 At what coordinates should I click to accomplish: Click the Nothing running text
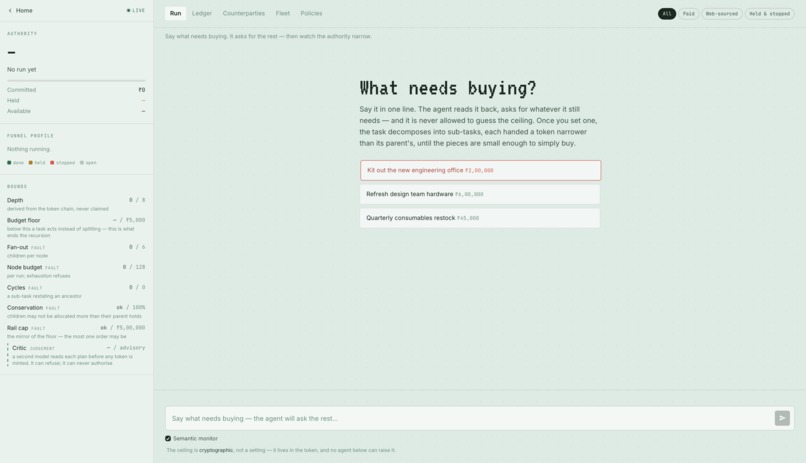click(x=29, y=149)
